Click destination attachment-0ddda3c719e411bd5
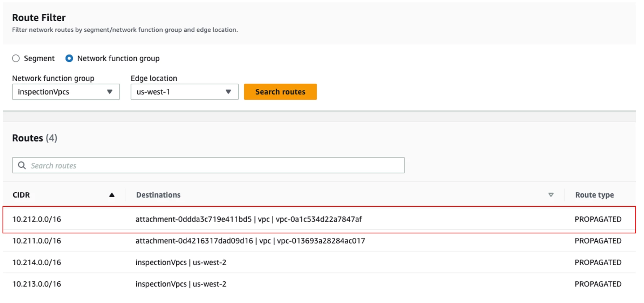This screenshot has height=303, width=644. point(248,219)
